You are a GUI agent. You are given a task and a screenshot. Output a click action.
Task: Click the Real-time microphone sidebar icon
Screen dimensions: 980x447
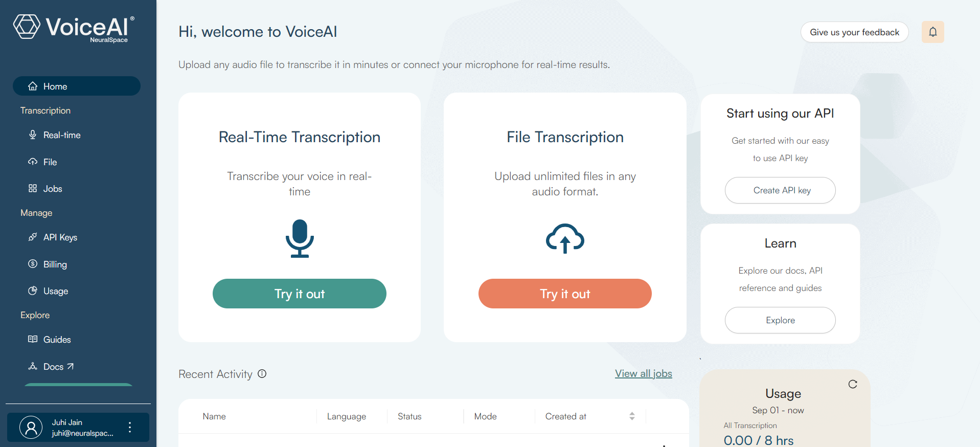pyautogui.click(x=33, y=135)
